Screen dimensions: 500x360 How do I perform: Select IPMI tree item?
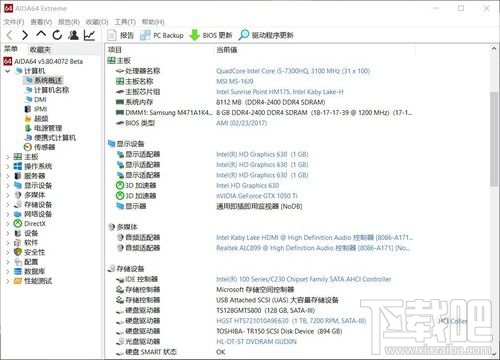pos(36,109)
